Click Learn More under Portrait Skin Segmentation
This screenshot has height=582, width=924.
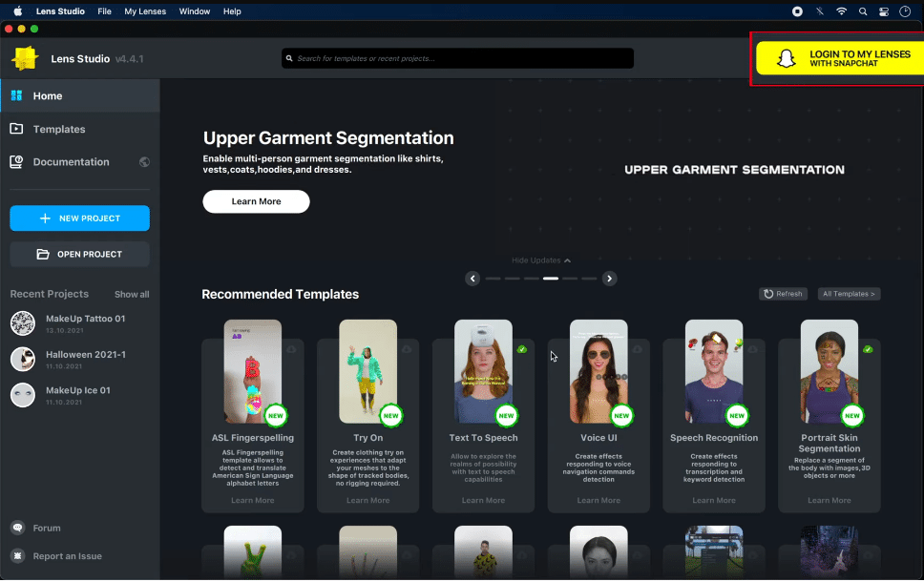(x=829, y=500)
